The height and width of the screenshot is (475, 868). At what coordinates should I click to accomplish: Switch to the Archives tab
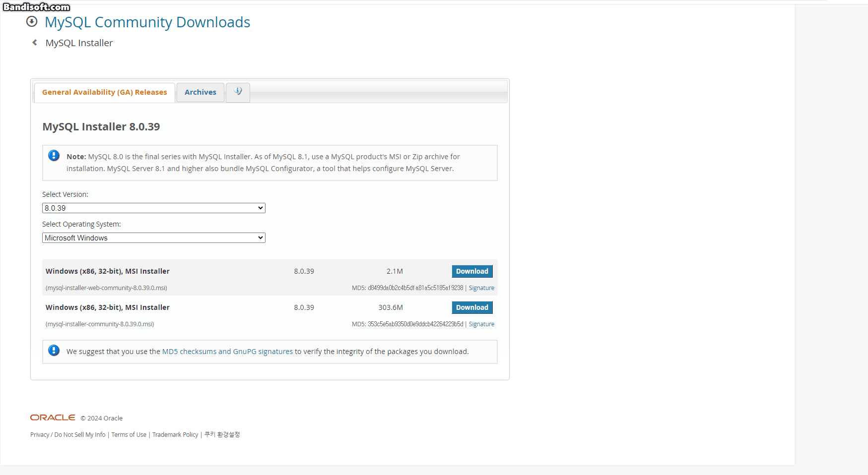[200, 92]
